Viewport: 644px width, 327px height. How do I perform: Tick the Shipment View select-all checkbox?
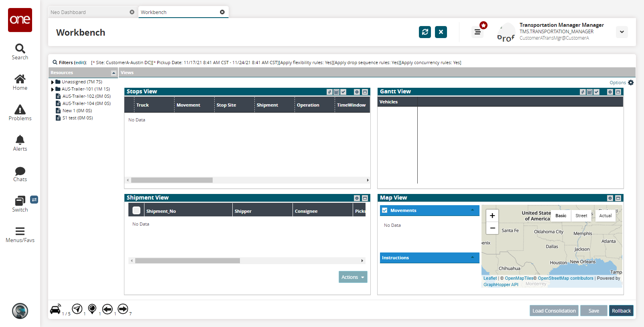coord(136,210)
